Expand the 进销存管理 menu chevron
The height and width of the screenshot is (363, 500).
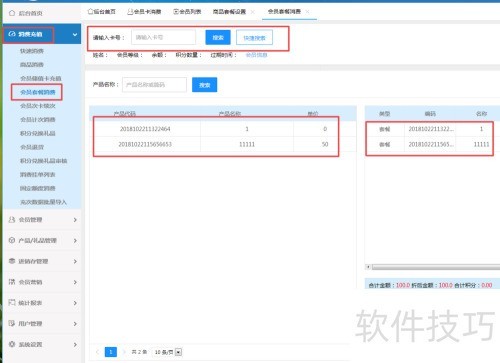75,261
